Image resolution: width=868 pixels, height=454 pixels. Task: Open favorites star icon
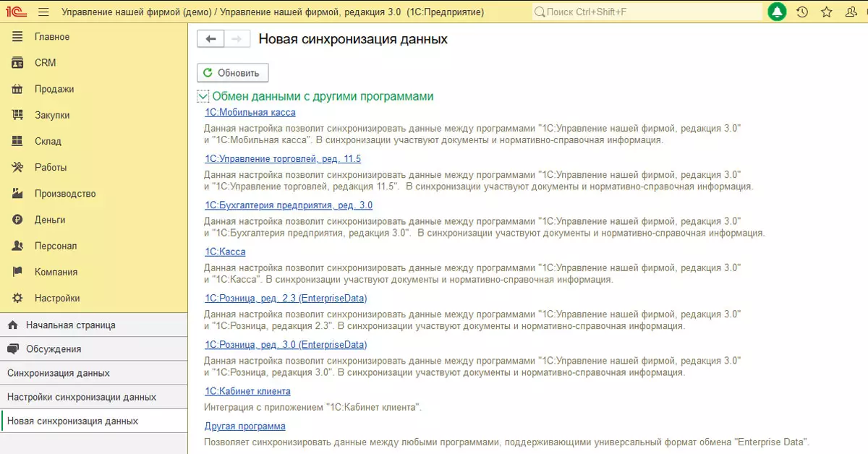tap(827, 12)
